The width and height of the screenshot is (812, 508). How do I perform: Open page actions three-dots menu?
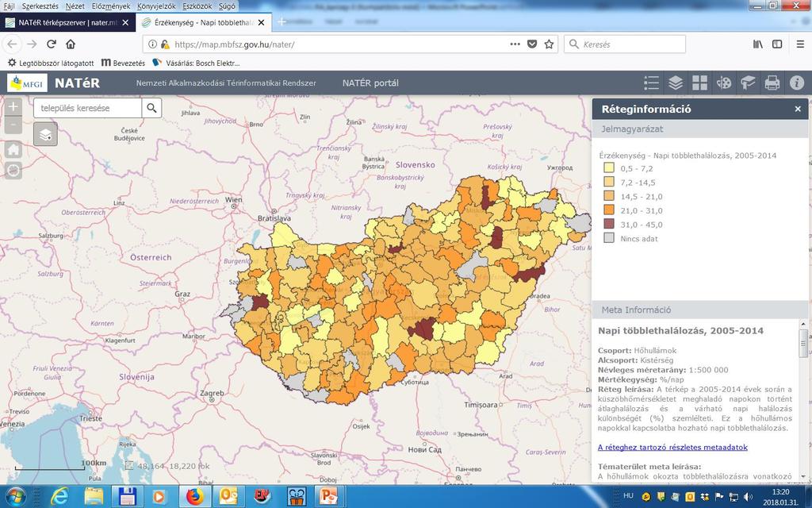pyautogui.click(x=515, y=44)
